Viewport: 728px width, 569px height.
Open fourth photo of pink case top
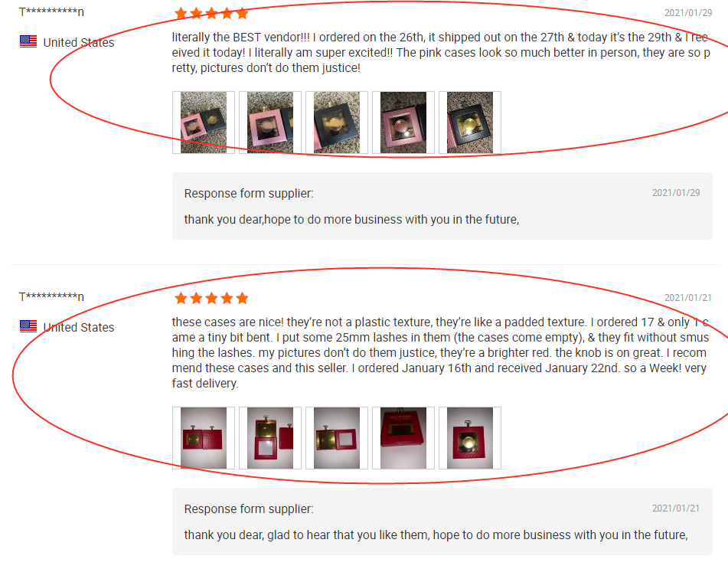[403, 123]
